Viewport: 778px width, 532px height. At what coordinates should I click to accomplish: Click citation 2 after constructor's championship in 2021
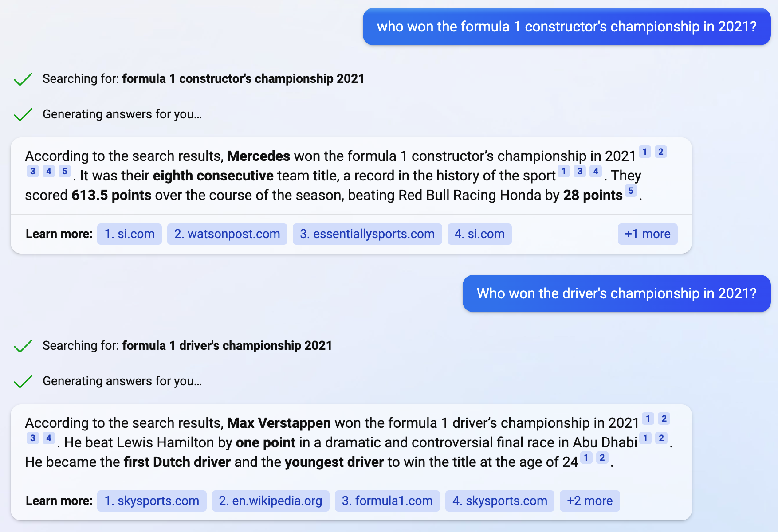661,152
